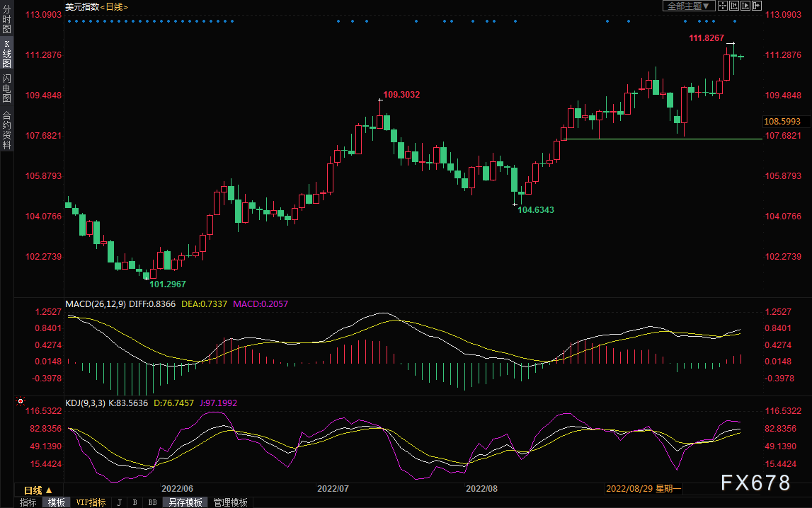
Task: Click the 109.3032 peak price label
Action: tap(401, 95)
